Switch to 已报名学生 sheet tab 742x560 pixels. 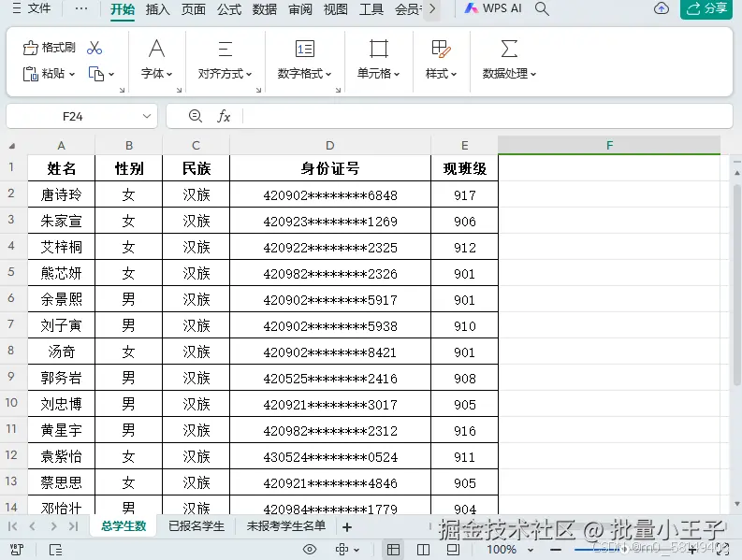coord(196,526)
